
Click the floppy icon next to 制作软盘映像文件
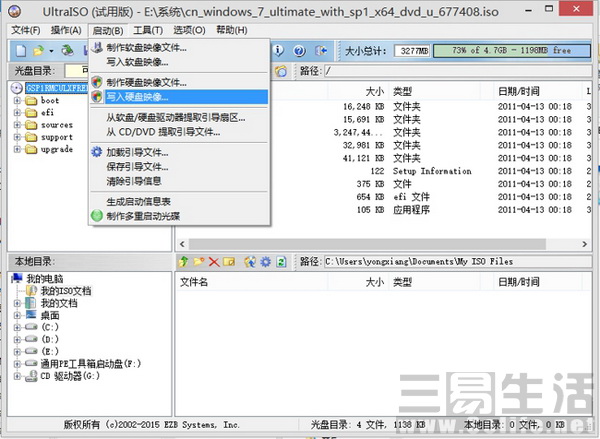(97, 47)
